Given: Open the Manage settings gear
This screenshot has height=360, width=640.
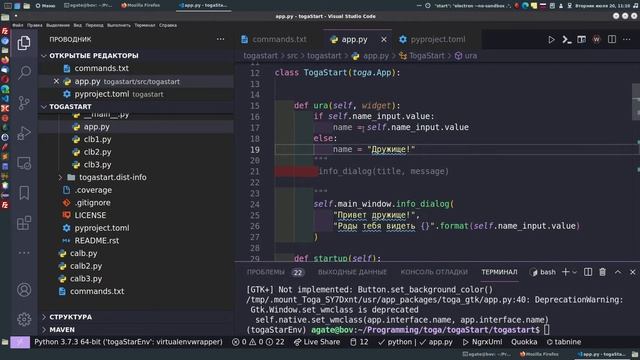Looking at the screenshot, I should click(x=24, y=319).
